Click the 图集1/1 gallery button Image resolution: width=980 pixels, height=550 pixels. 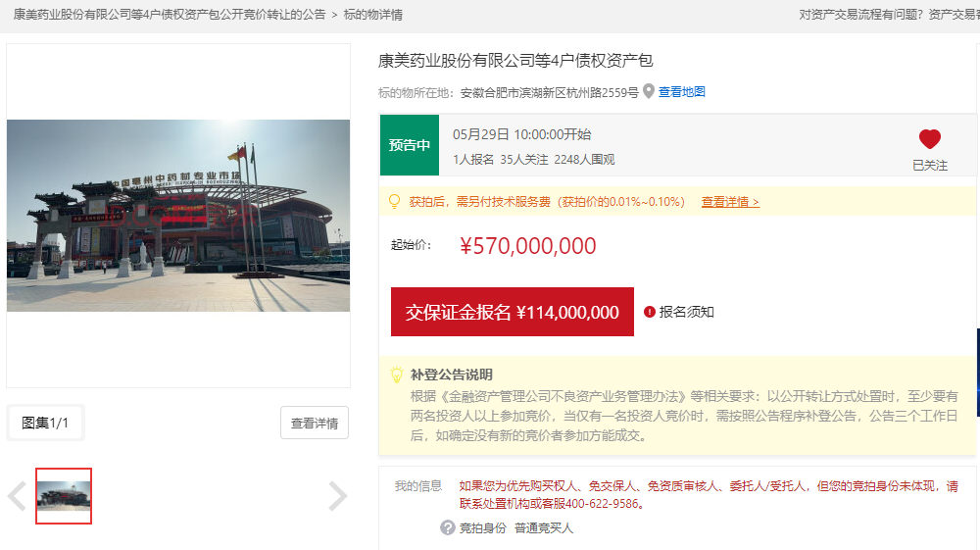(x=45, y=424)
